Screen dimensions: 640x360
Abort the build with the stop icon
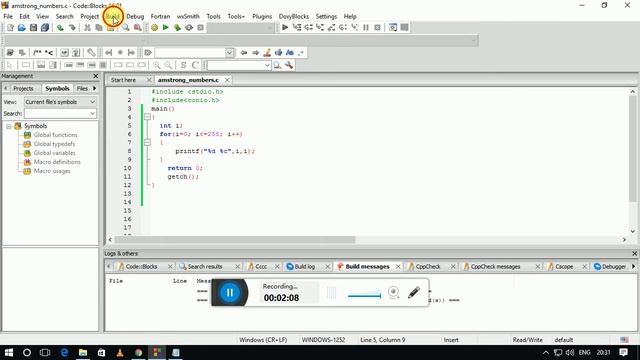(x=200, y=27)
